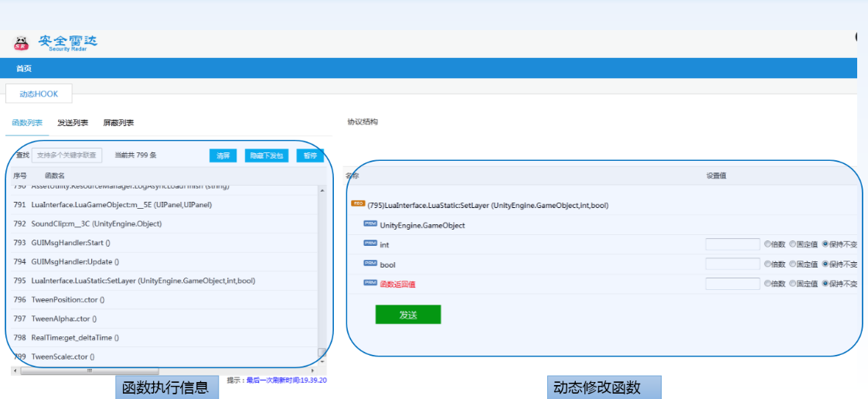Select 固定值 for the int parameter
The image size is (868, 399).
pyautogui.click(x=793, y=244)
